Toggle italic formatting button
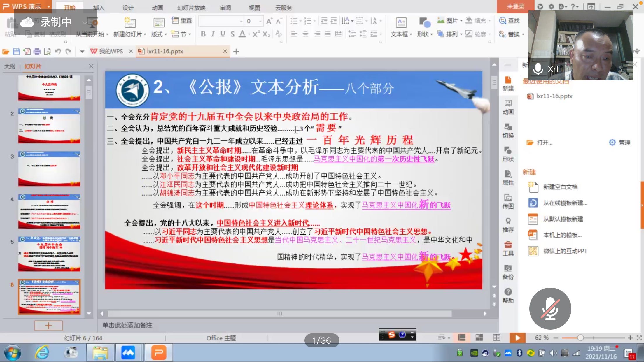 (213, 34)
